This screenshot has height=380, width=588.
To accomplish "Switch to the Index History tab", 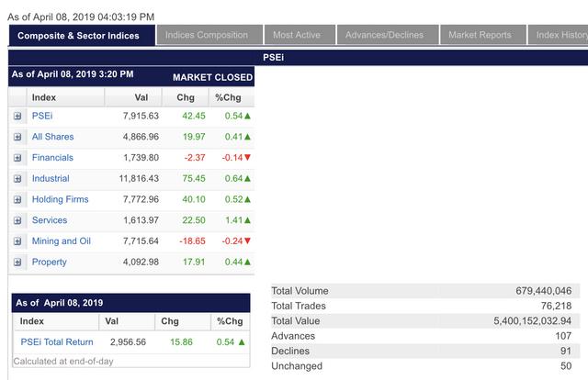I will click(558, 35).
